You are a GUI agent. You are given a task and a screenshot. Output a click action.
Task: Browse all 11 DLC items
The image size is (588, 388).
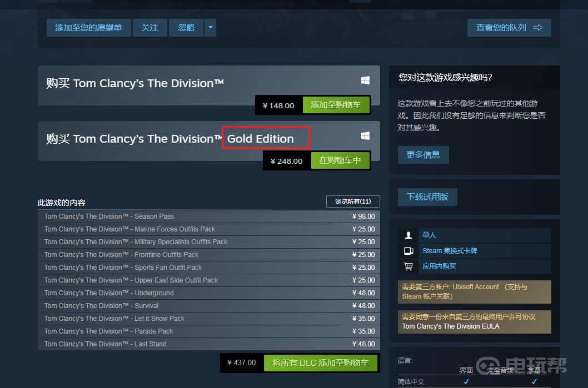[x=353, y=201]
